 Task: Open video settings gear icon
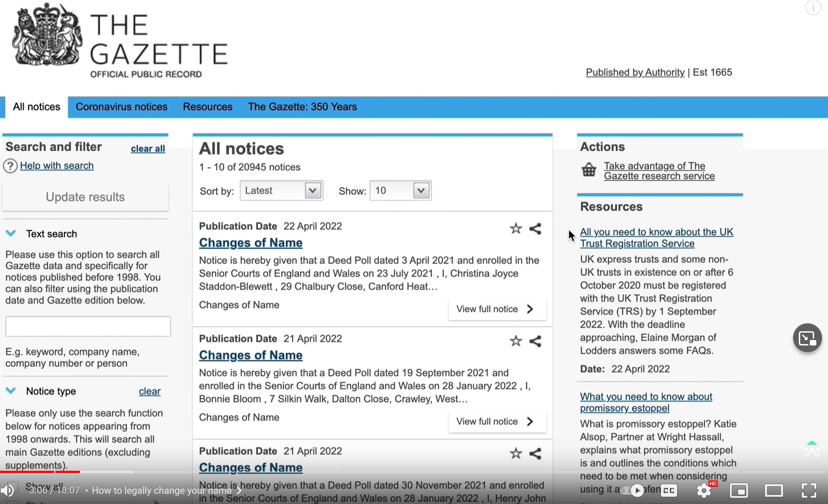click(704, 491)
